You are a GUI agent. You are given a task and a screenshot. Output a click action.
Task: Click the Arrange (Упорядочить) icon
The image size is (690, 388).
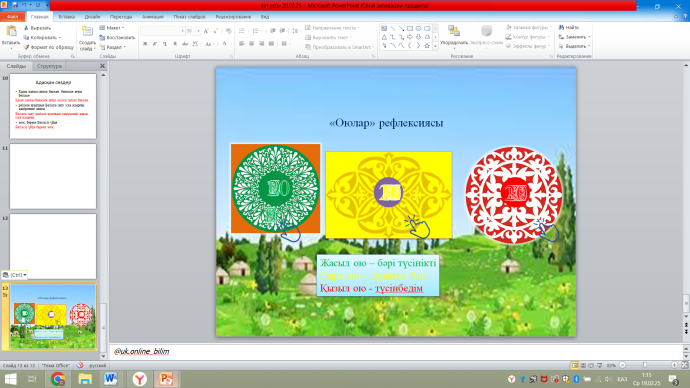point(454,31)
